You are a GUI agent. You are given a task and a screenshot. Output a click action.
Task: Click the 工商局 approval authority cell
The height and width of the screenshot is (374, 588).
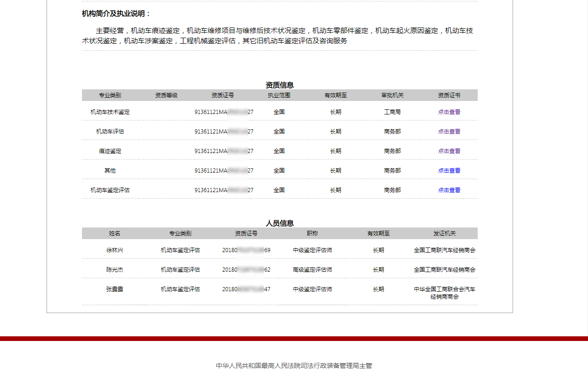coord(392,112)
